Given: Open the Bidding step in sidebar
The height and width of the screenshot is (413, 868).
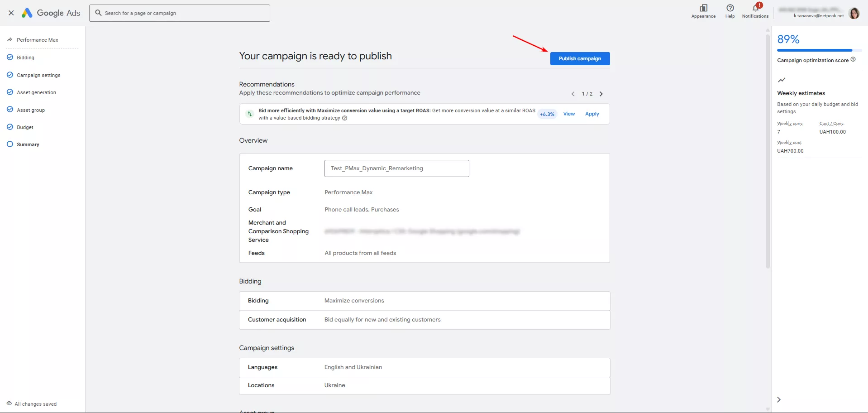Looking at the screenshot, I should tap(25, 58).
